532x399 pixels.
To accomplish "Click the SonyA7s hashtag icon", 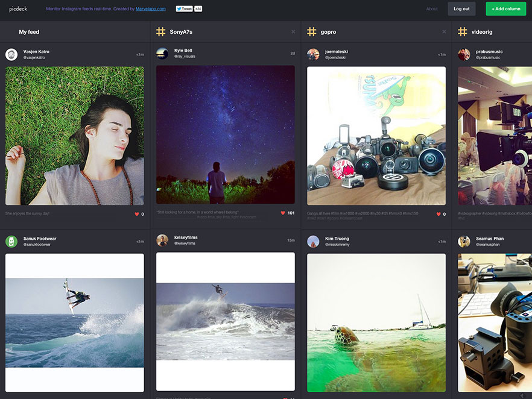I will 161,31.
